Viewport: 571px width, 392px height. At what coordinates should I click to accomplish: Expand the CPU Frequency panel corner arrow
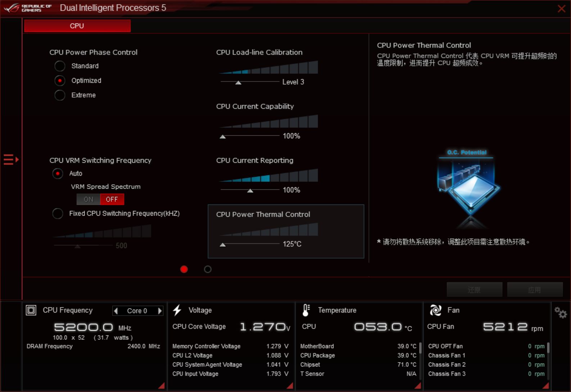tap(161, 386)
